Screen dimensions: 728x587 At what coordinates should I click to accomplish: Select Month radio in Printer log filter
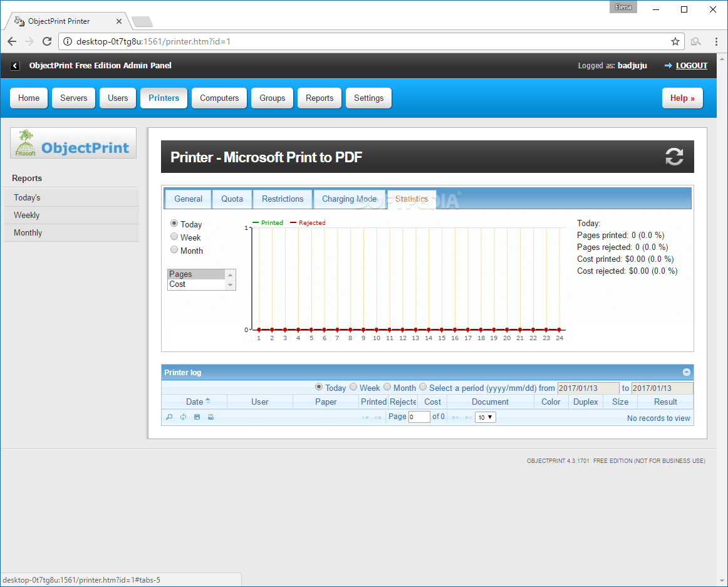click(387, 387)
